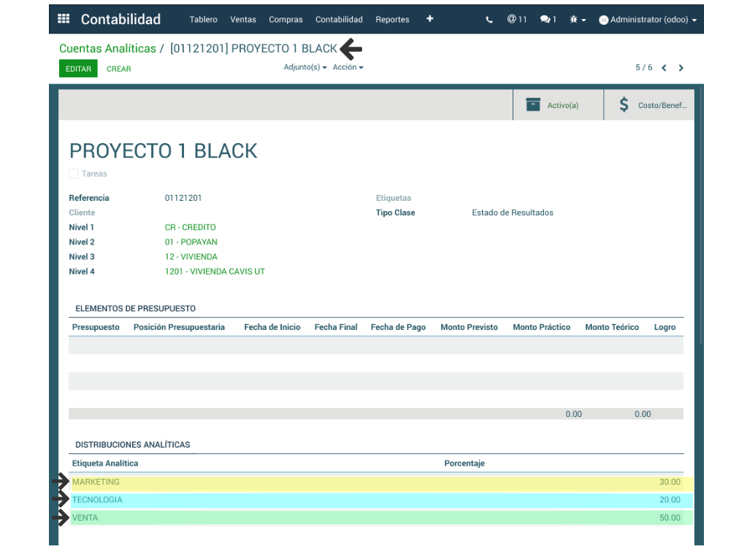Select the yellow MARKETING distribution row
Viewport: 747px width, 560px height.
pyautogui.click(x=365, y=483)
